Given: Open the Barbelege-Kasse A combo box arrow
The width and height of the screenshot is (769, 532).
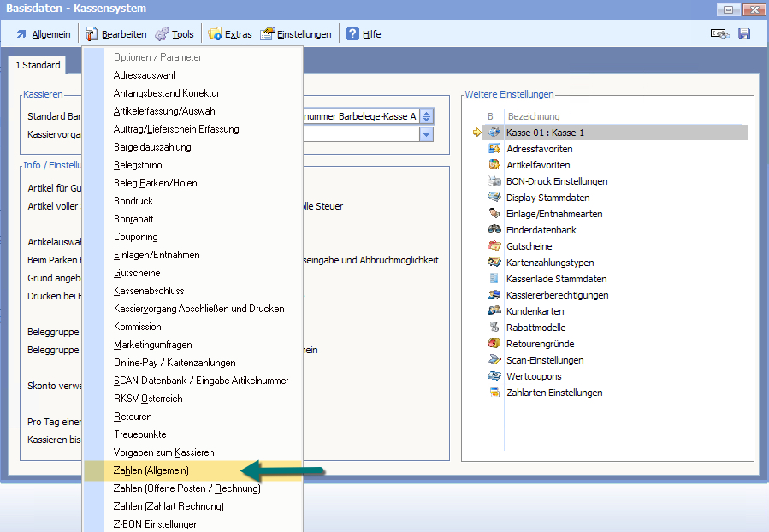Looking at the screenshot, I should click(x=427, y=116).
